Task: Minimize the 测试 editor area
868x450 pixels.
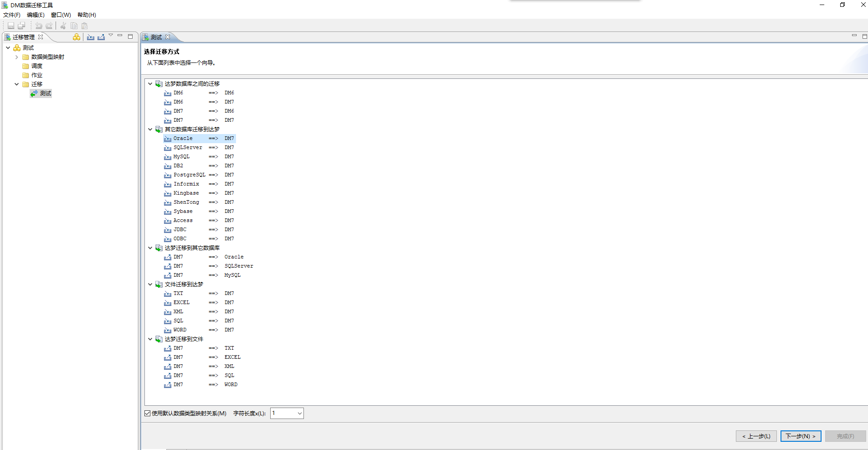Action: [854, 36]
